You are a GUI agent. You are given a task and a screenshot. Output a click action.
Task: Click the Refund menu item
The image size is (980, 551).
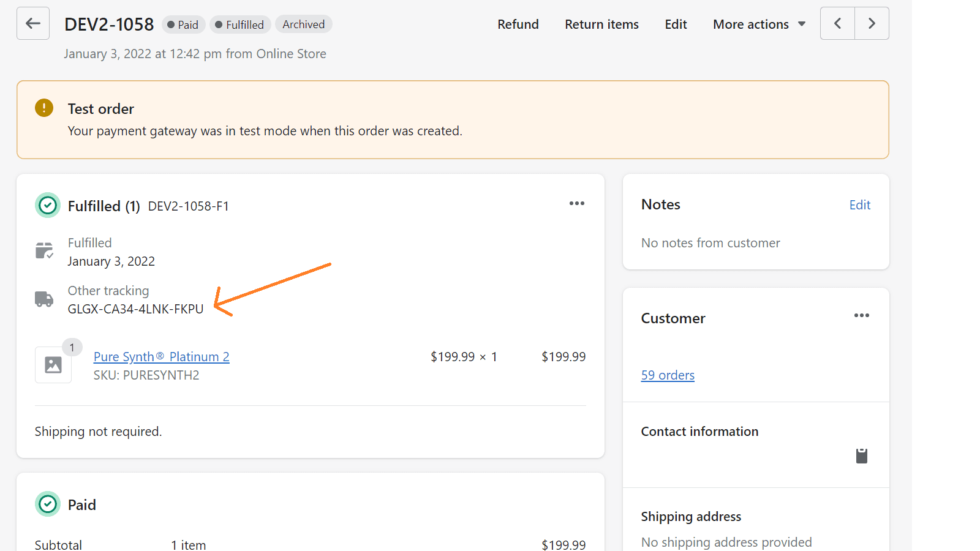pyautogui.click(x=518, y=24)
